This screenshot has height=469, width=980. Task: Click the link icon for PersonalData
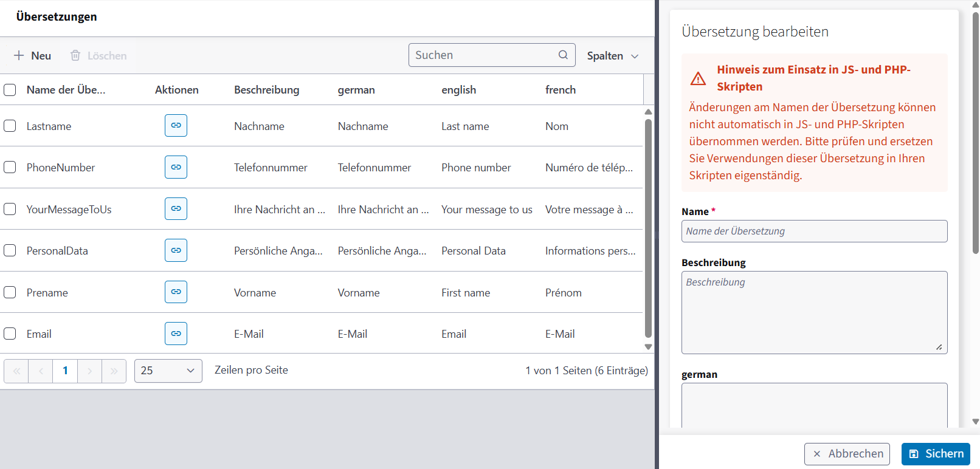tap(176, 250)
